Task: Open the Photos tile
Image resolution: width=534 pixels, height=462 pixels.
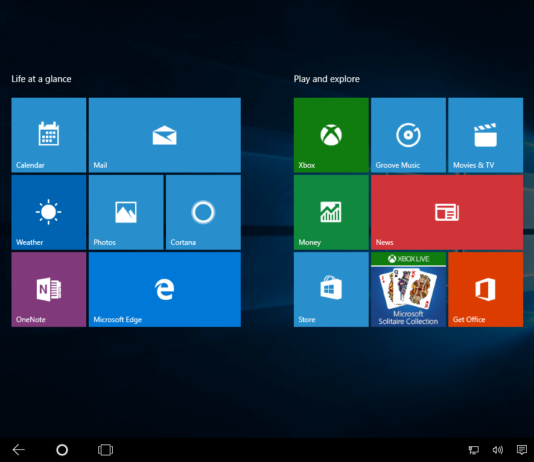Action: (126, 212)
